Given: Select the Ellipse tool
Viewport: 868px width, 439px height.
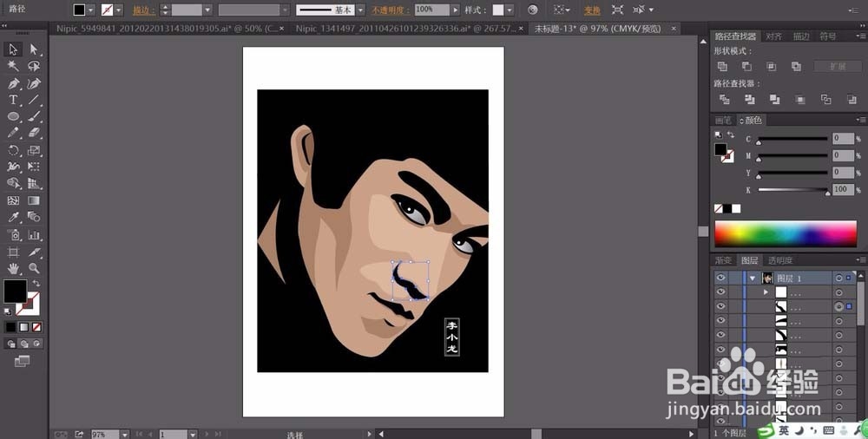Looking at the screenshot, I should 13,117.
